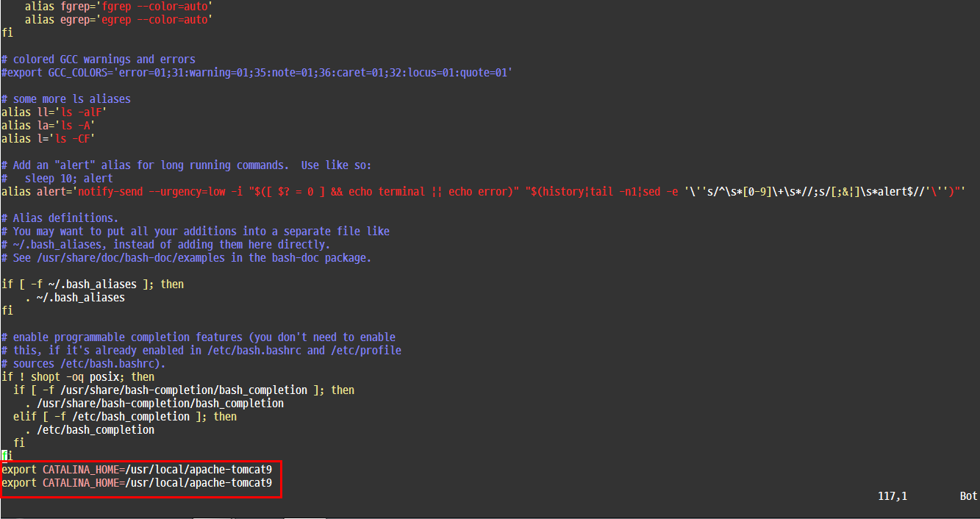This screenshot has height=519, width=980.
Task: Click the 'if ! shopt -oq posix; then' line
Action: pos(78,376)
